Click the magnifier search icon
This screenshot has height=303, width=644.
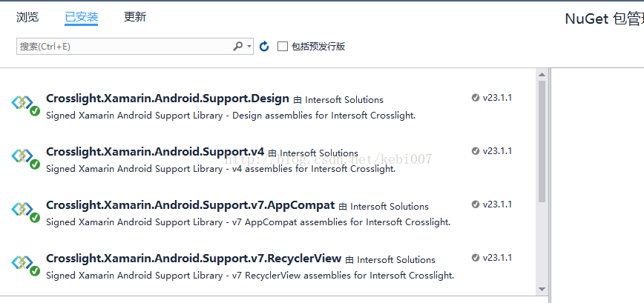click(237, 47)
